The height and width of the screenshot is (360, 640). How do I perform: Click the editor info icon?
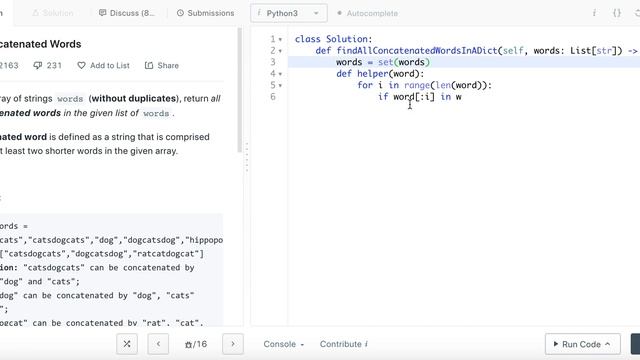tap(594, 13)
